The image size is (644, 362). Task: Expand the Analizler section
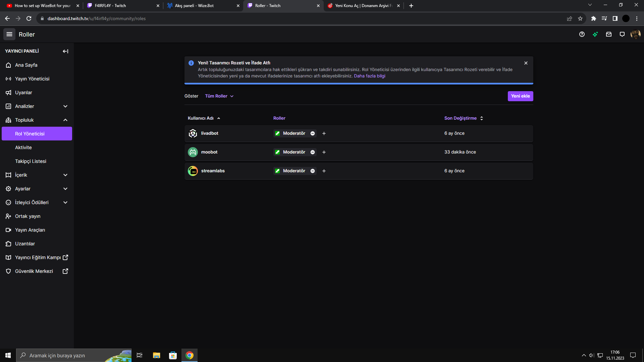pyautogui.click(x=37, y=106)
